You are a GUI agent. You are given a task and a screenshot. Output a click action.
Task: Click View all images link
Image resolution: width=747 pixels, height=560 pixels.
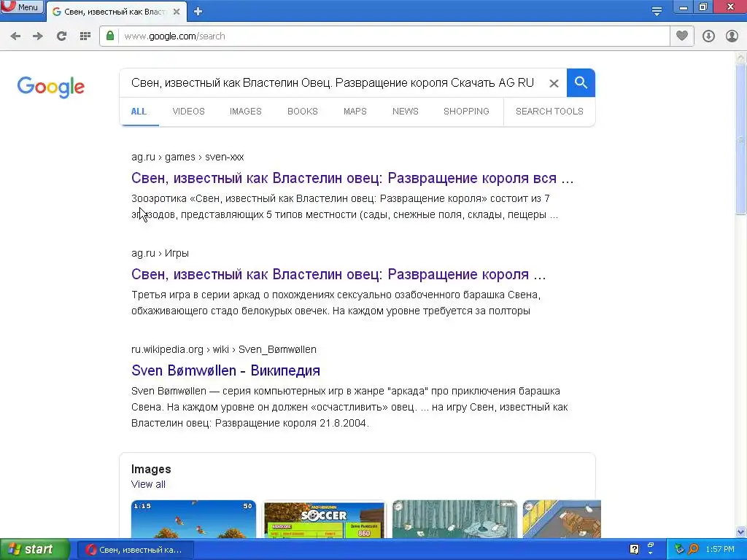149,484
